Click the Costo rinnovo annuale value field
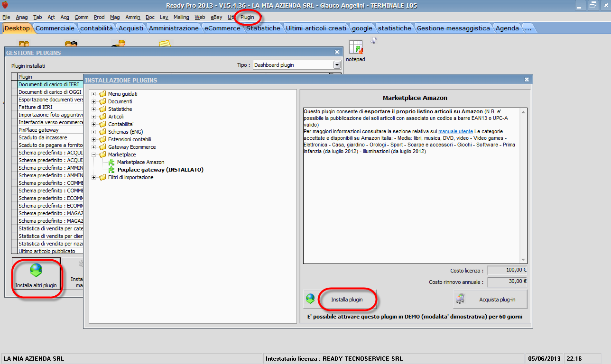This screenshot has width=611, height=364. (x=508, y=282)
